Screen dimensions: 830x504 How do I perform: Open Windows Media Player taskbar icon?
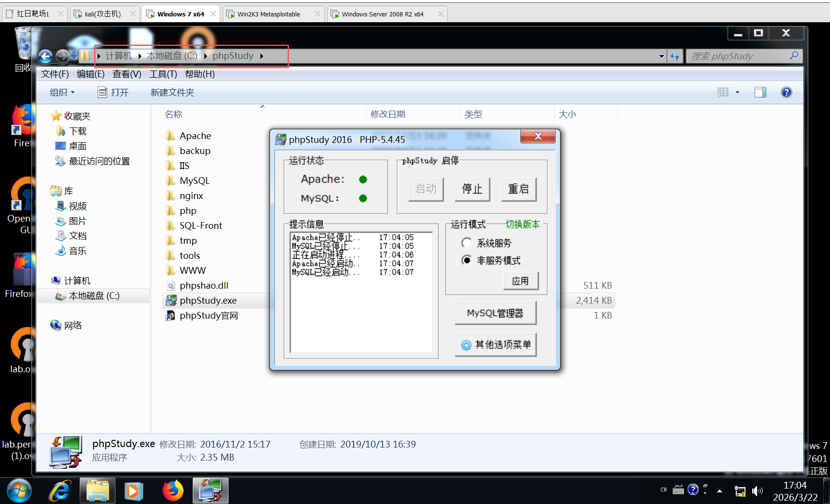[134, 491]
